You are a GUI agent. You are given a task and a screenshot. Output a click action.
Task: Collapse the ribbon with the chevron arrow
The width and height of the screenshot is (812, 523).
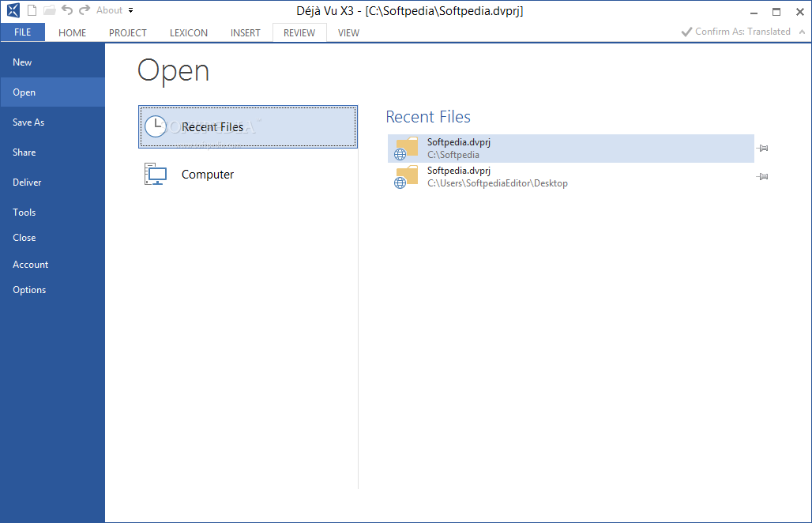(x=802, y=32)
